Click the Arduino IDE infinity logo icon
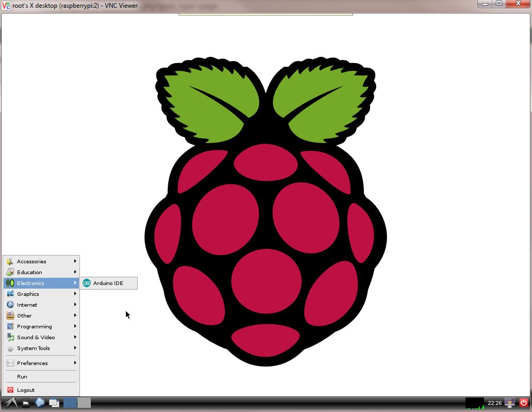The width and height of the screenshot is (532, 412). click(87, 283)
